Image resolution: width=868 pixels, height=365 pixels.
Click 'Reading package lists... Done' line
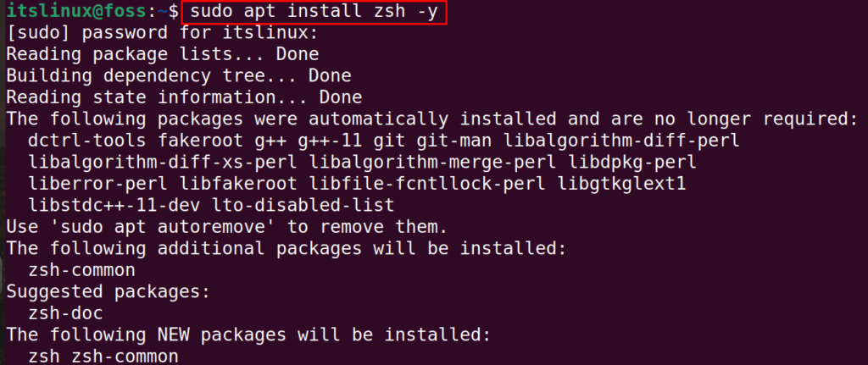coord(162,54)
